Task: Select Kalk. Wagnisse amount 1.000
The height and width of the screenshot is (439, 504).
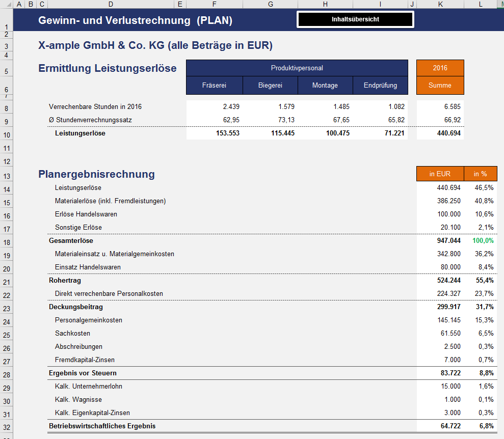Action: [x=440, y=399]
